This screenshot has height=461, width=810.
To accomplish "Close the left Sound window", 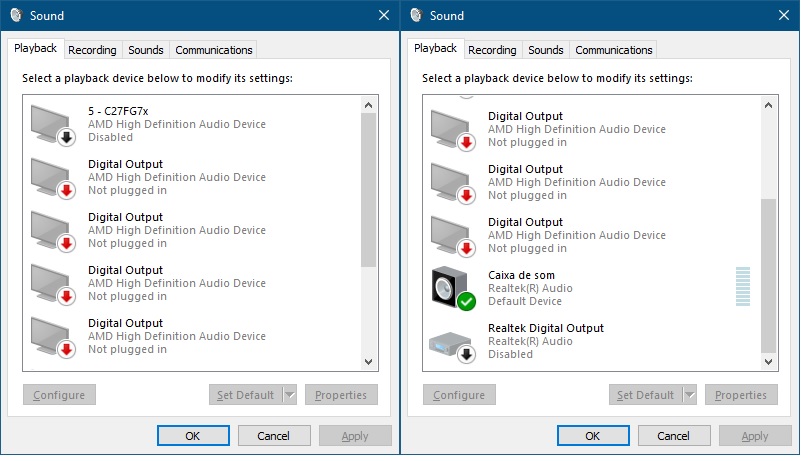I will (384, 15).
